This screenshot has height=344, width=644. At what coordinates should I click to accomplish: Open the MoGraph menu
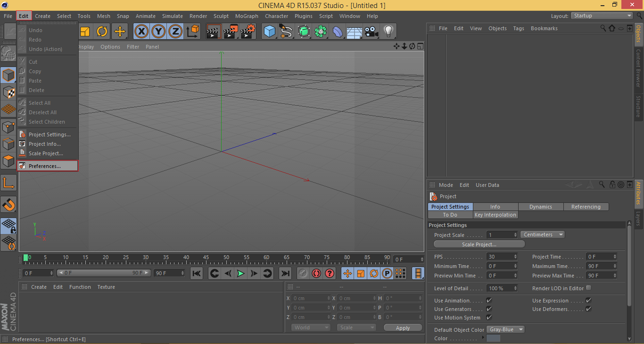point(247,16)
